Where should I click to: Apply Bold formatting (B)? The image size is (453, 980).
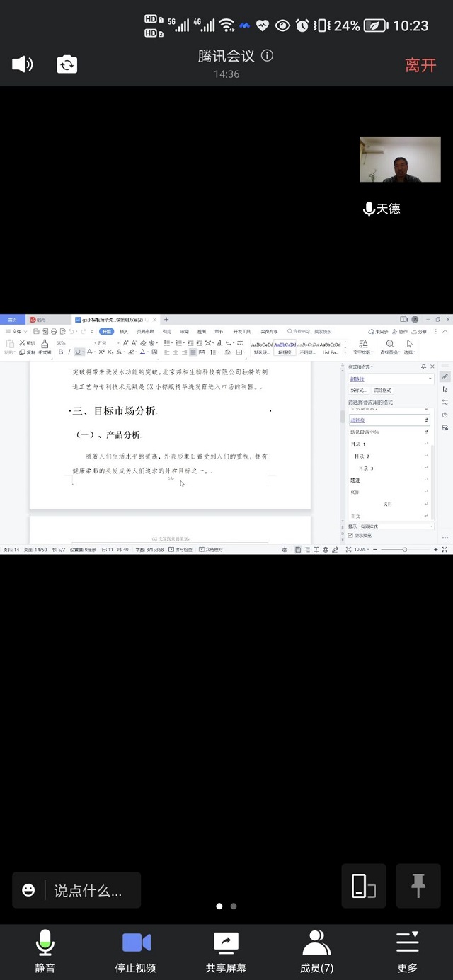(x=60, y=352)
